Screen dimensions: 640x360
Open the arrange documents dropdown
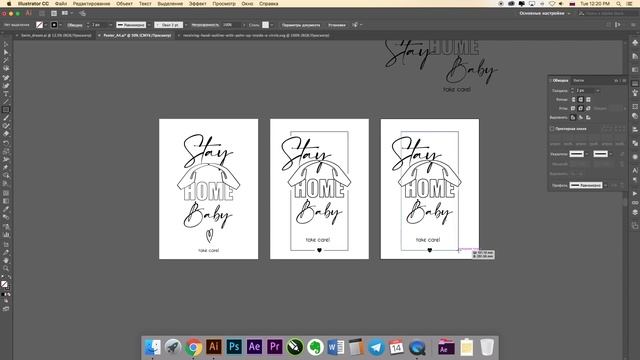(x=67, y=13)
